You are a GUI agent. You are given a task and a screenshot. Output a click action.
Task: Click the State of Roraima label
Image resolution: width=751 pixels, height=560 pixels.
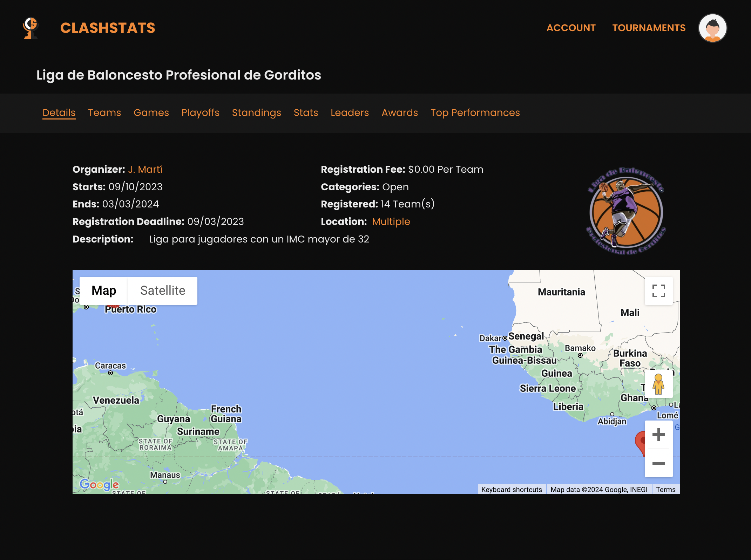[156, 444]
